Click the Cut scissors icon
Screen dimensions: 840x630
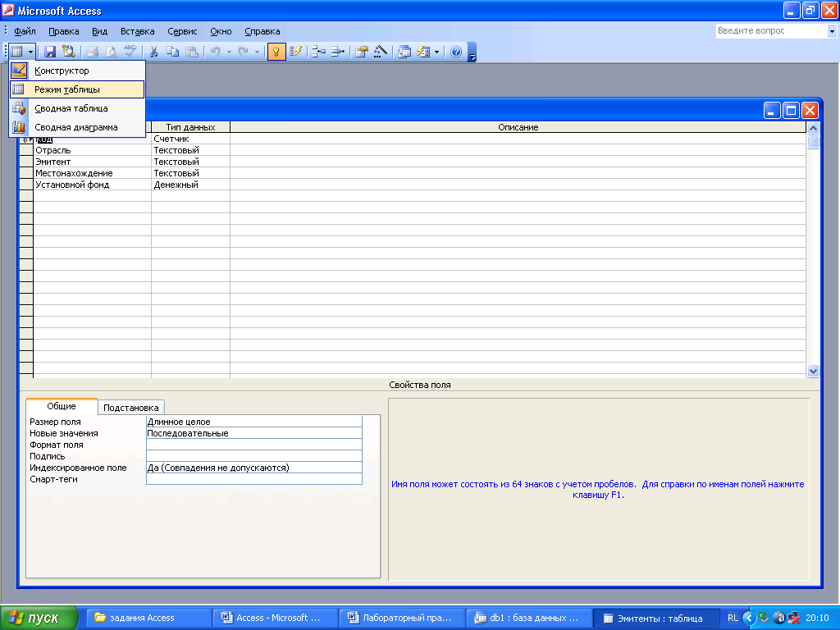coord(153,52)
